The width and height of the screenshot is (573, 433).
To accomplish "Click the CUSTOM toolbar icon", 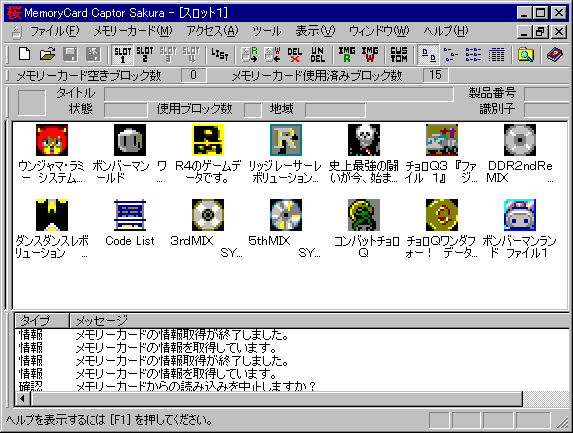I will point(399,54).
